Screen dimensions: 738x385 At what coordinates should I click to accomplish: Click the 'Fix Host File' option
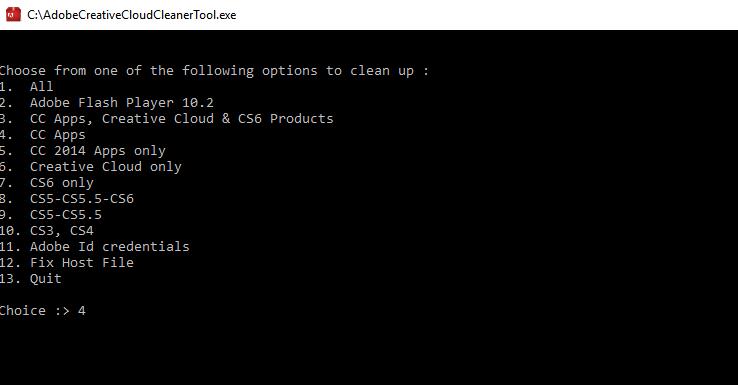point(82,263)
